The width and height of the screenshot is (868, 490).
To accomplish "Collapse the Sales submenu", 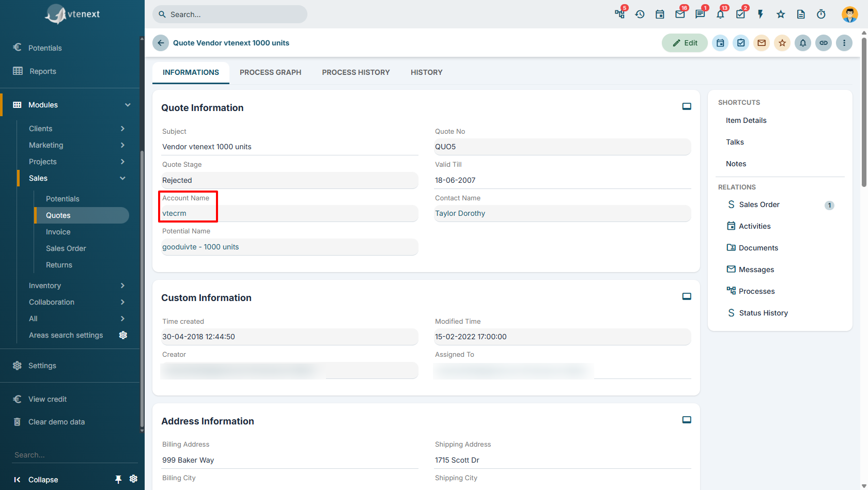I will click(122, 178).
